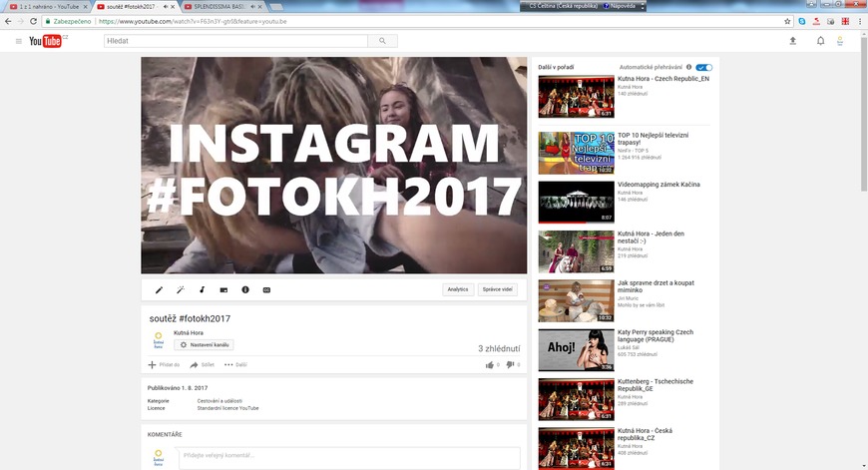The height and width of the screenshot is (470, 868).
Task: Open the magic wand enhancements tool
Action: [181, 289]
